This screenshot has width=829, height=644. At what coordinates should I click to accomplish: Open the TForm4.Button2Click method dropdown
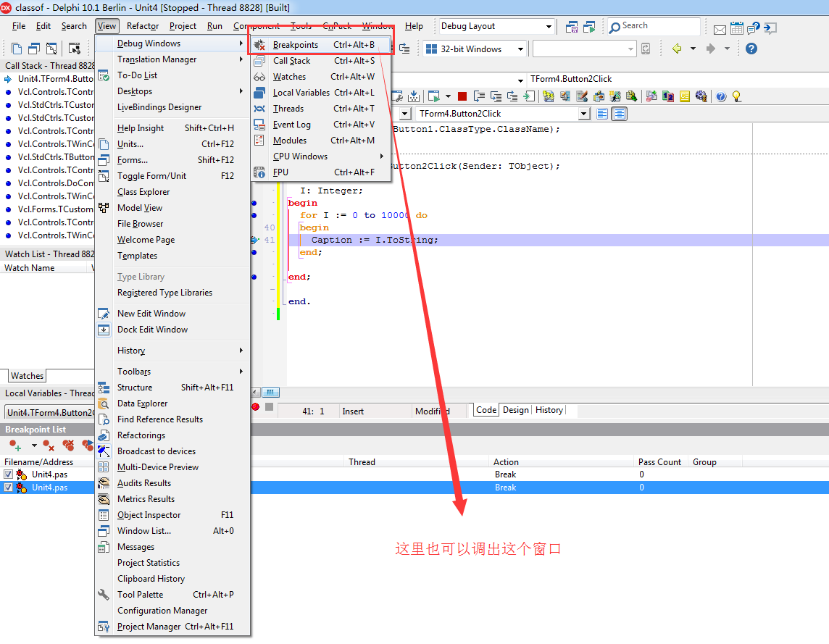[x=583, y=114]
